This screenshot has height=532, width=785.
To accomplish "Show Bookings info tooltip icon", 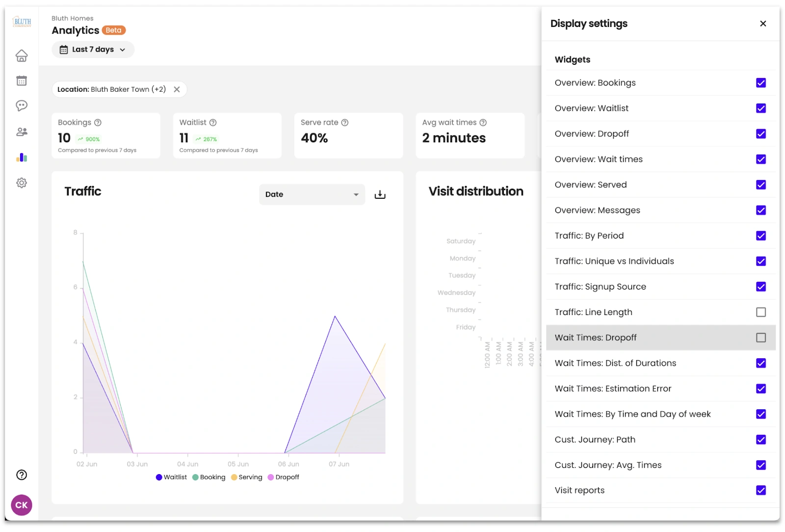I will (x=98, y=123).
